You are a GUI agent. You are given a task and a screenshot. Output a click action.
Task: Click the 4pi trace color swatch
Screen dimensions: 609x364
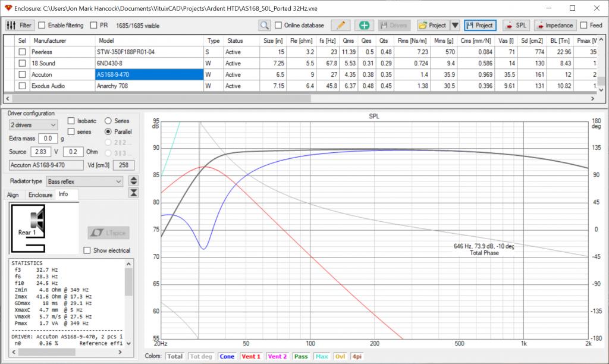click(357, 356)
